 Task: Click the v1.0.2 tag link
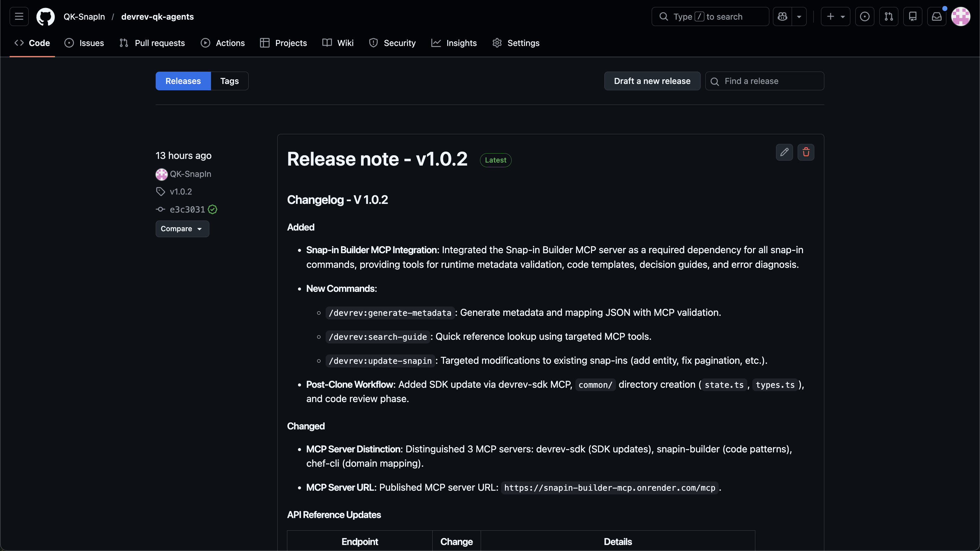click(x=181, y=192)
